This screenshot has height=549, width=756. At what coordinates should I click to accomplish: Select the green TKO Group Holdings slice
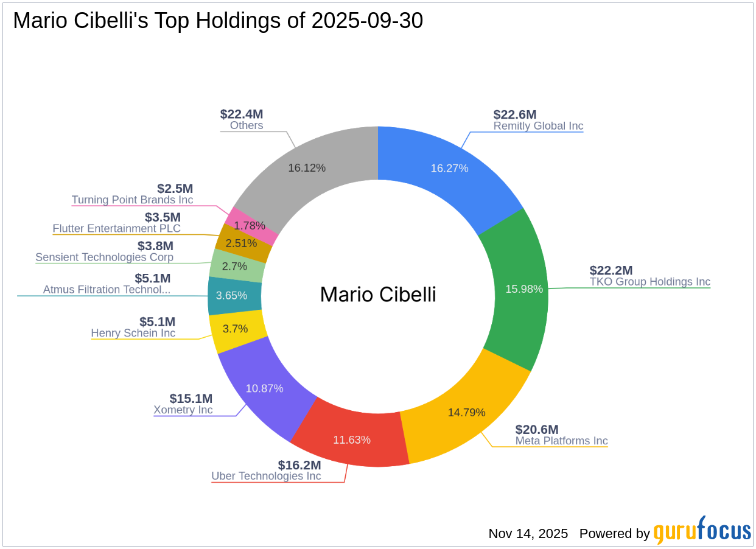(x=523, y=289)
